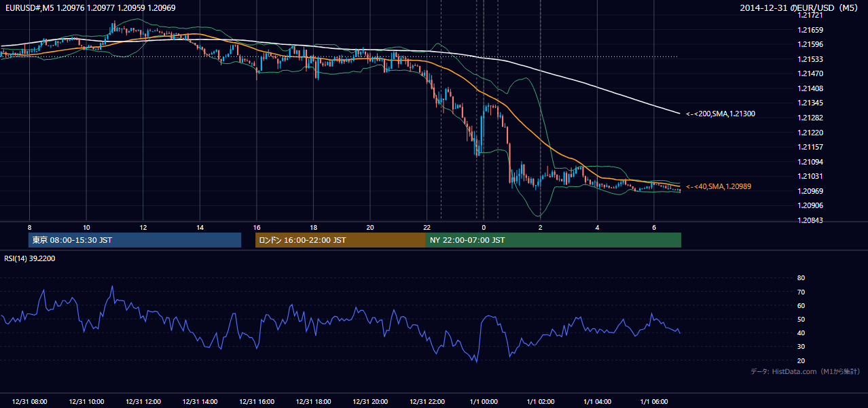This screenshot has width=868, height=408.
Task: Click the 1.21031 price axis label
Action: click(810, 176)
